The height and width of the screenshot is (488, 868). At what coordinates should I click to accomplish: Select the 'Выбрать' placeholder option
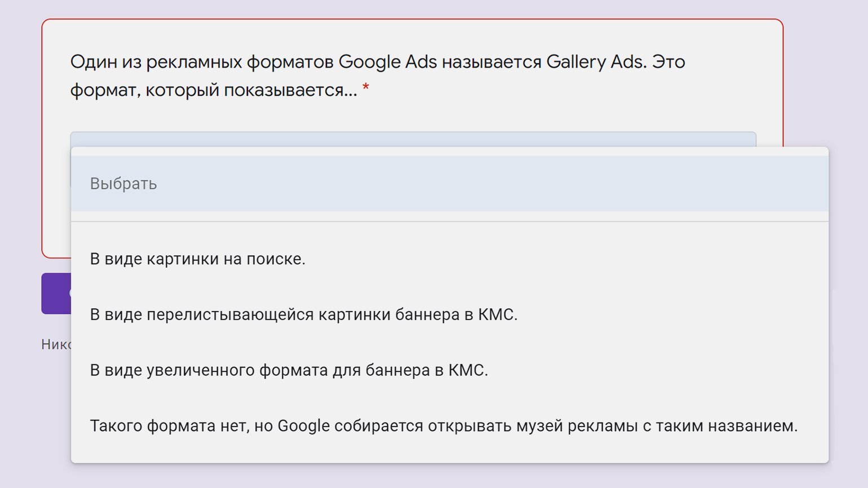tap(449, 184)
